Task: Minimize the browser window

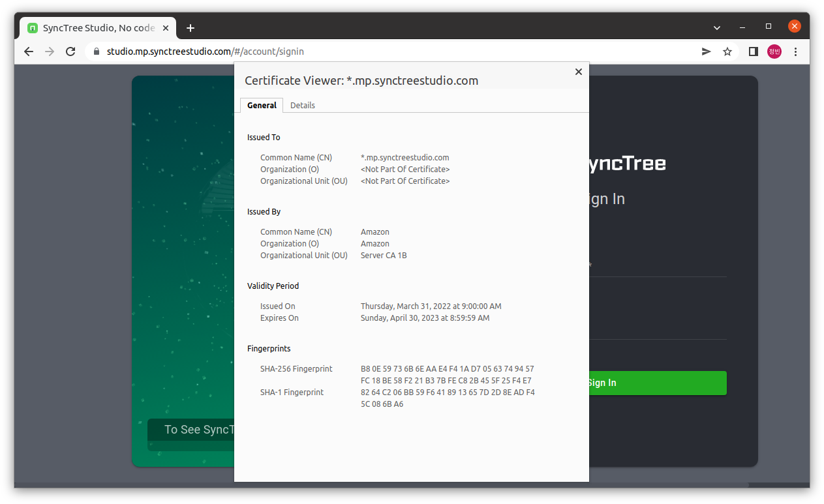Action: pos(742,27)
